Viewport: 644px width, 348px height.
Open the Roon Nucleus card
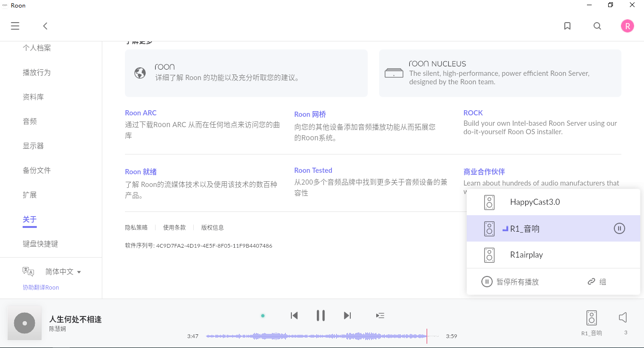[x=500, y=73]
